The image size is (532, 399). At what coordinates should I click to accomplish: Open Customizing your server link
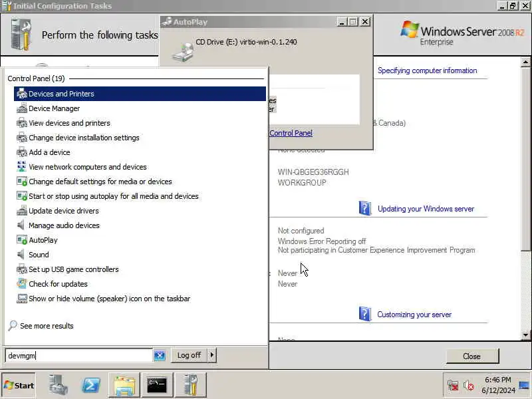[414, 315]
